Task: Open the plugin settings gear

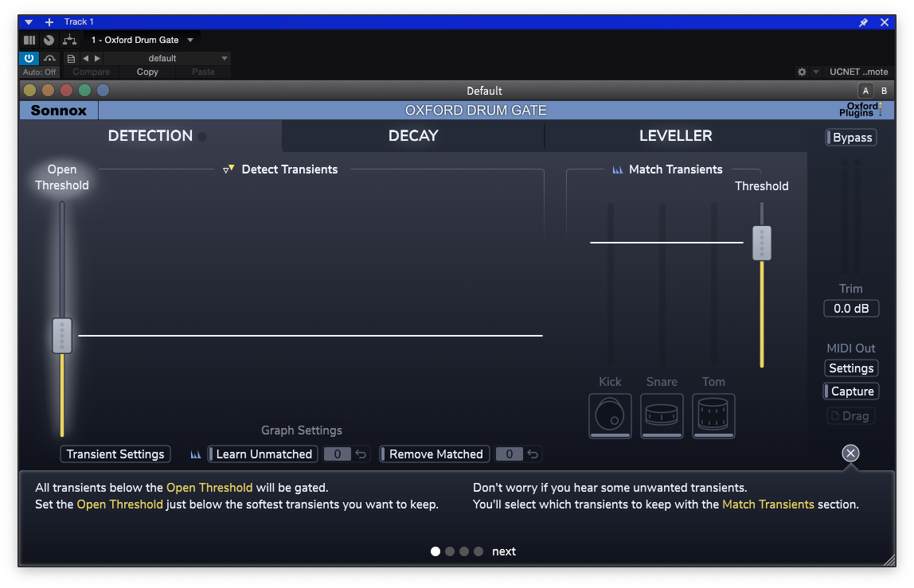Action: click(x=802, y=72)
